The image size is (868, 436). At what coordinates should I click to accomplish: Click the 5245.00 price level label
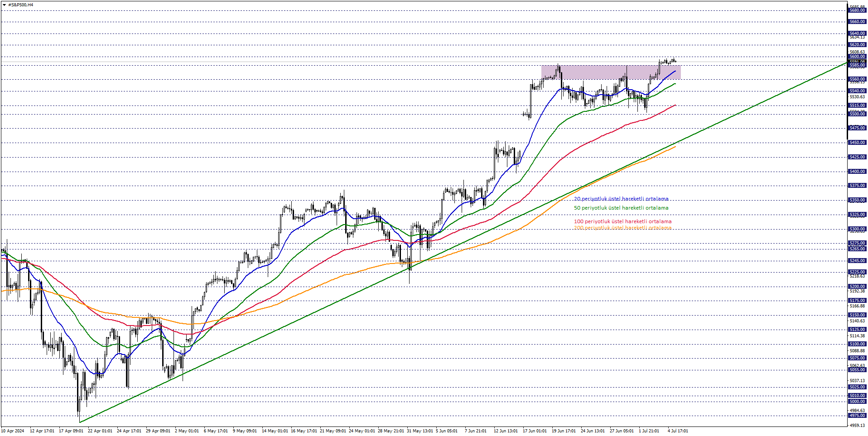point(857,261)
